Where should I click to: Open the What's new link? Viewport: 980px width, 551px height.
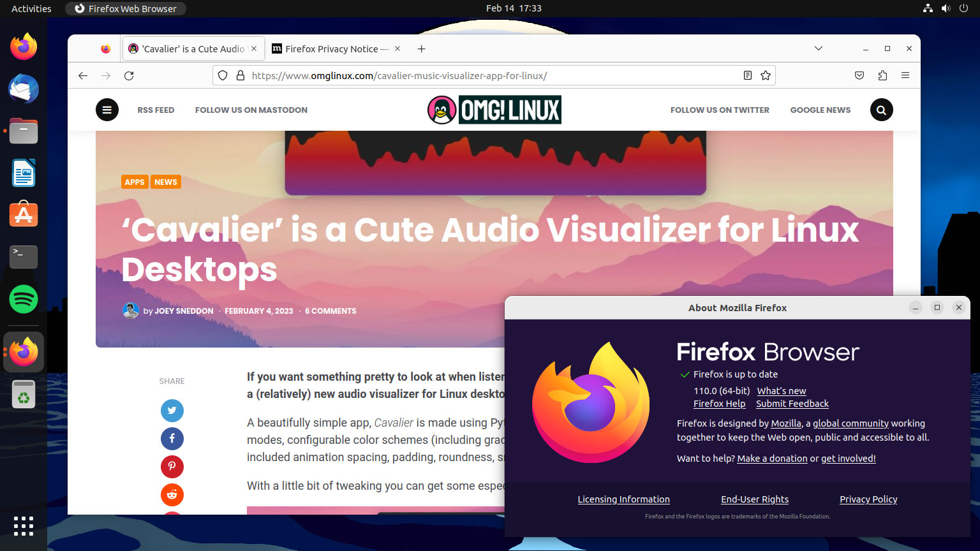[x=782, y=391]
